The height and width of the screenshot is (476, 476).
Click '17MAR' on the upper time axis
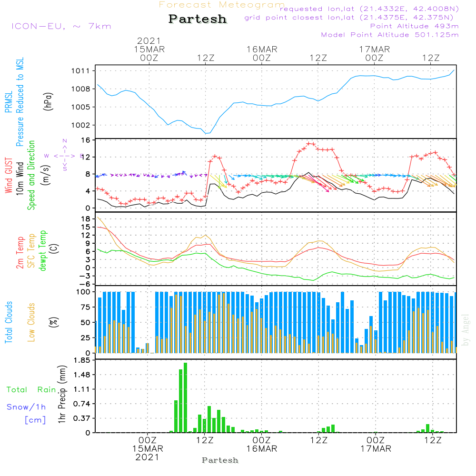click(375, 49)
